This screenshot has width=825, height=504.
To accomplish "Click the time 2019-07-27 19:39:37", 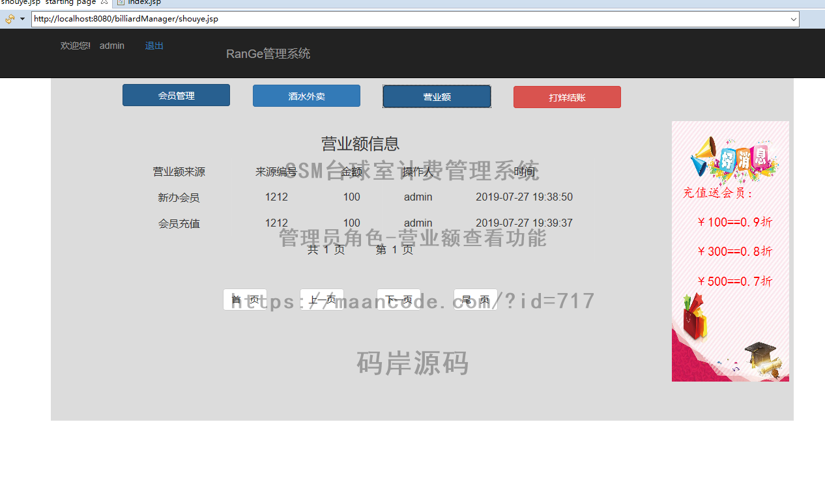I will point(524,223).
